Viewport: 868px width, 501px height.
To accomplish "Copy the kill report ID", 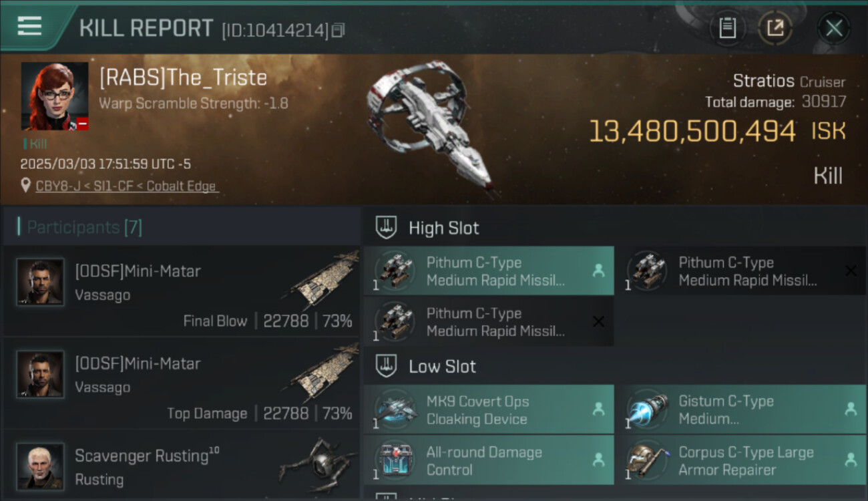I will click(338, 30).
